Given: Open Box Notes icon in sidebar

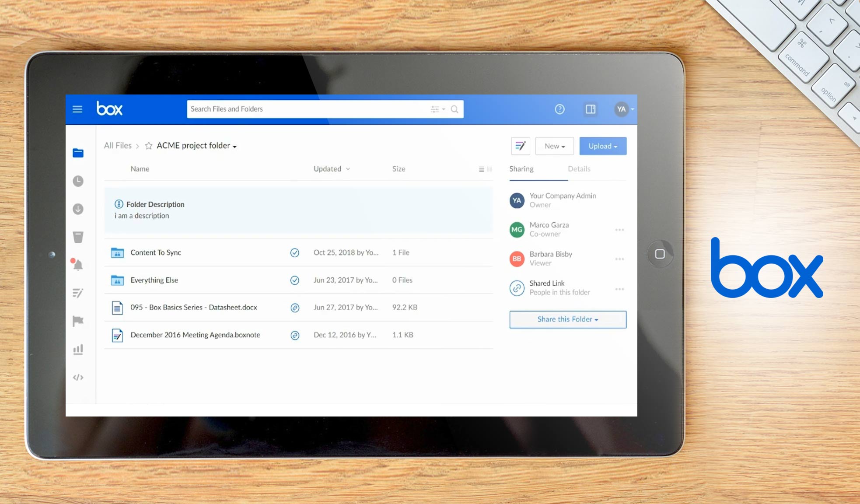Looking at the screenshot, I should [78, 293].
